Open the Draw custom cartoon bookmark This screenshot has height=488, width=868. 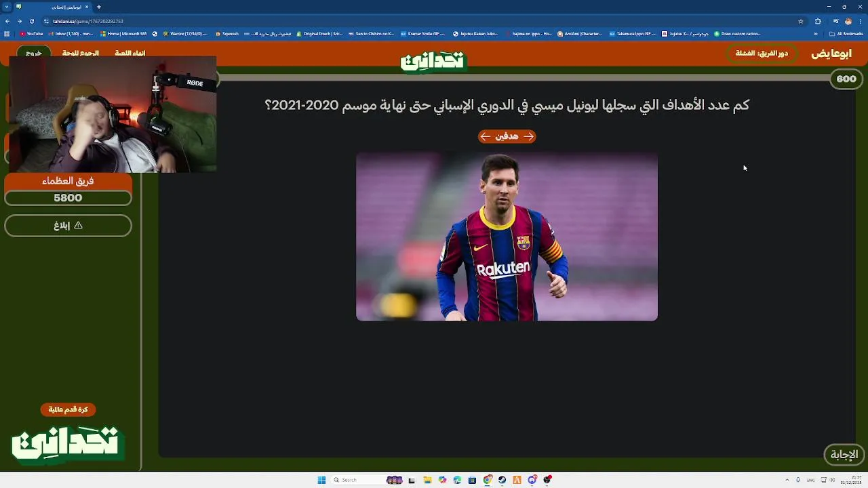click(736, 33)
